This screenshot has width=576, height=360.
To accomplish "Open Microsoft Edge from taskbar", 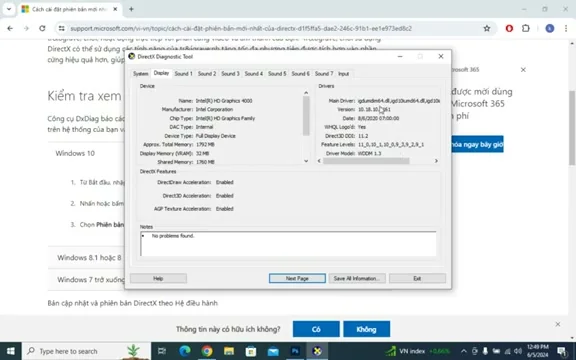I will [x=185, y=351].
